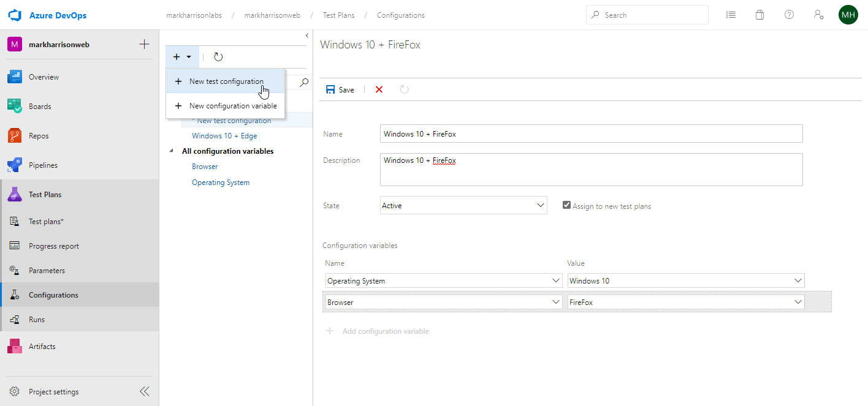Collapse the sidebar with double chevron icon
Image resolution: width=868 pixels, height=406 pixels.
tap(144, 392)
